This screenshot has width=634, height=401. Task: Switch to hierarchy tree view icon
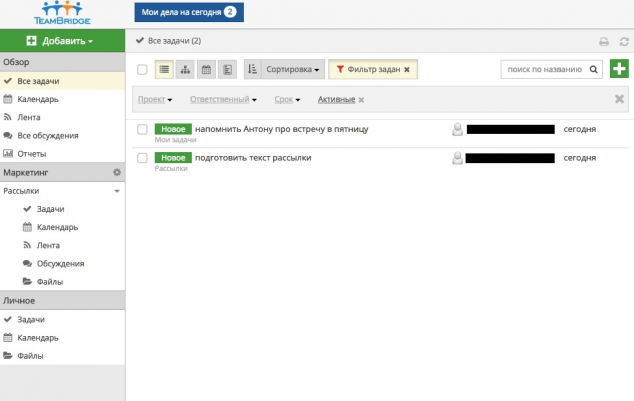185,70
